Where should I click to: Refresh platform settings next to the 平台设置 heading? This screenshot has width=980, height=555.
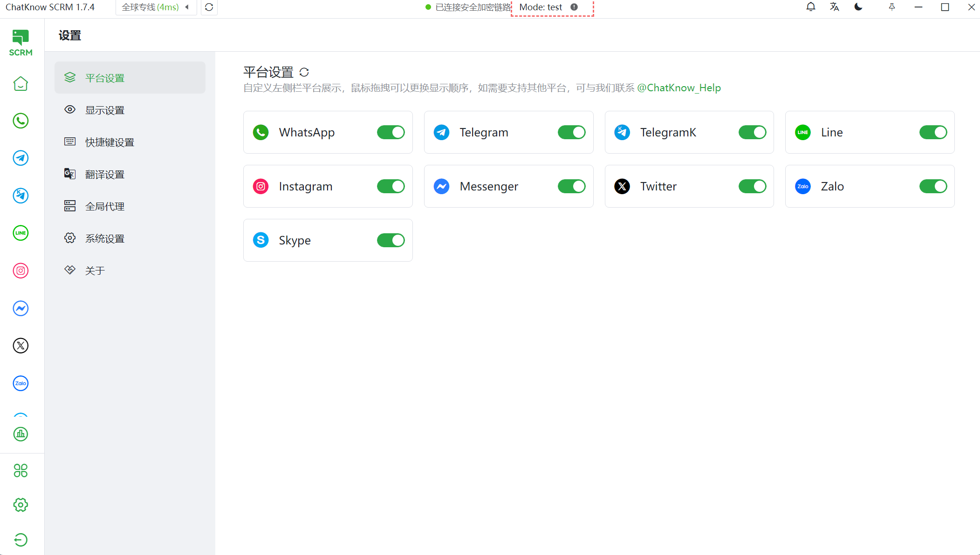(x=304, y=72)
